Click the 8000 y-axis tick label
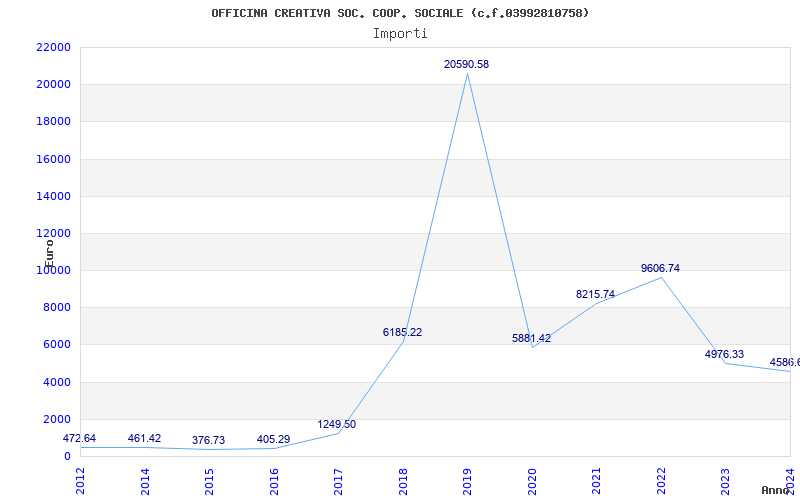This screenshot has height=500, width=800. [56, 308]
